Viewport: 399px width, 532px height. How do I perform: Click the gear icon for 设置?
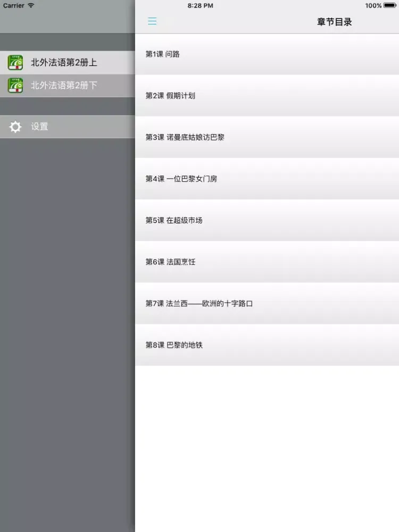pos(15,127)
